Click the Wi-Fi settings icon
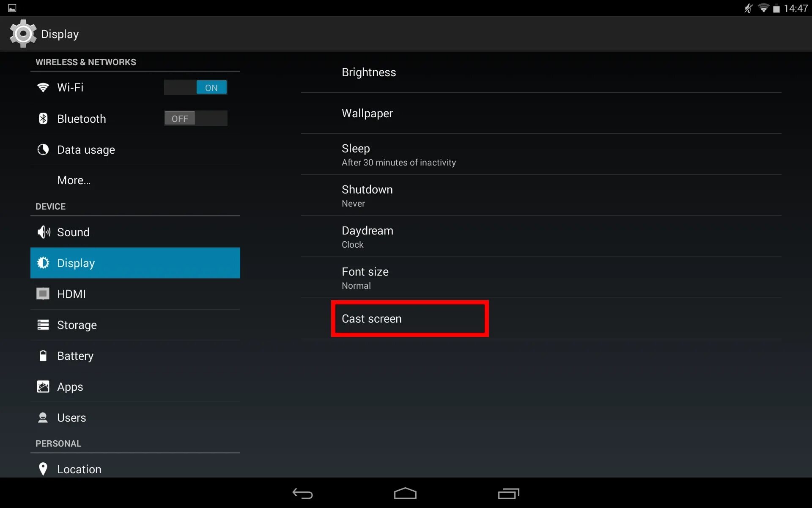 (x=44, y=87)
